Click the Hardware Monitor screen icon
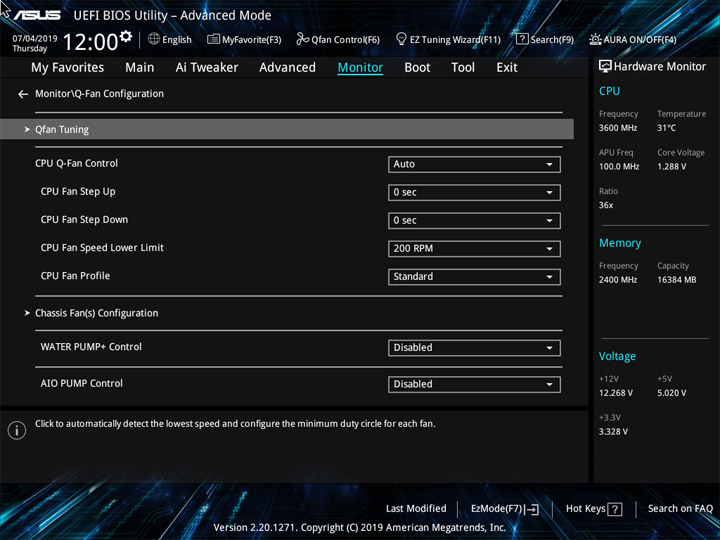This screenshot has height=540, width=720. (605, 66)
